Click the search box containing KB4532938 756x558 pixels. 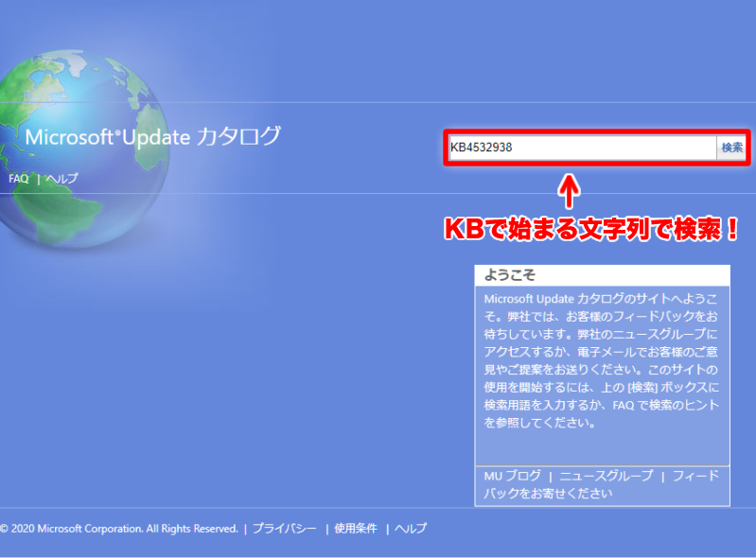point(581,148)
